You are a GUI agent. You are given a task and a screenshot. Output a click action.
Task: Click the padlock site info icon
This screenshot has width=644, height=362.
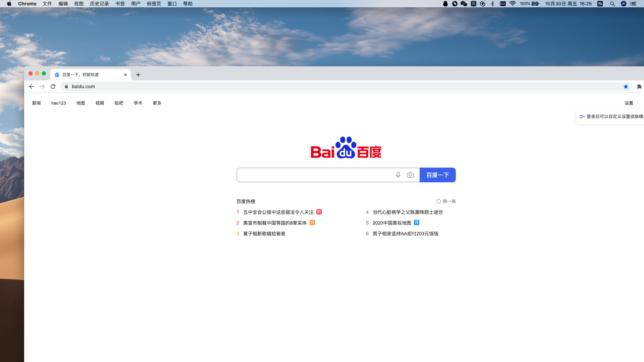click(x=66, y=86)
